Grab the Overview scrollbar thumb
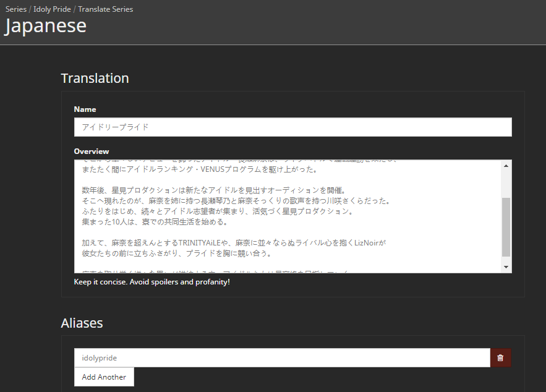 coord(506,227)
